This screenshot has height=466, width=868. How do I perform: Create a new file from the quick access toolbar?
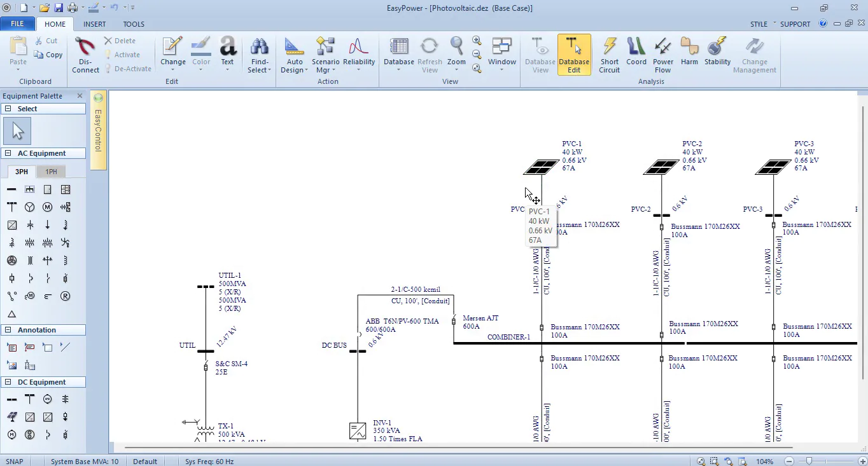pyautogui.click(x=24, y=8)
